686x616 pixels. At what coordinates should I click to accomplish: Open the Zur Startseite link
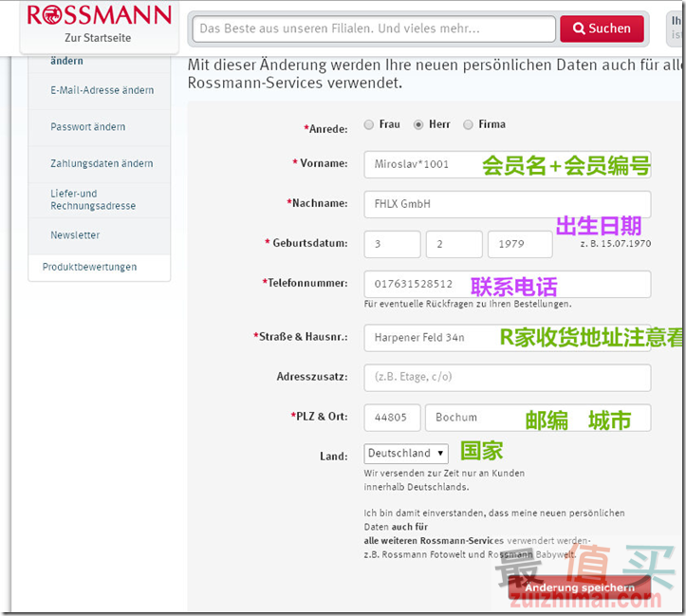click(98, 38)
